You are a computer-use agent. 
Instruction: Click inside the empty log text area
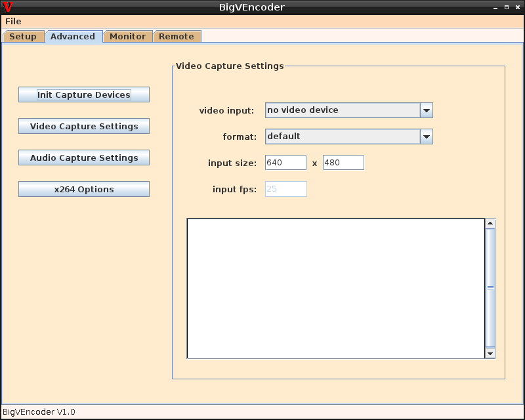point(336,289)
